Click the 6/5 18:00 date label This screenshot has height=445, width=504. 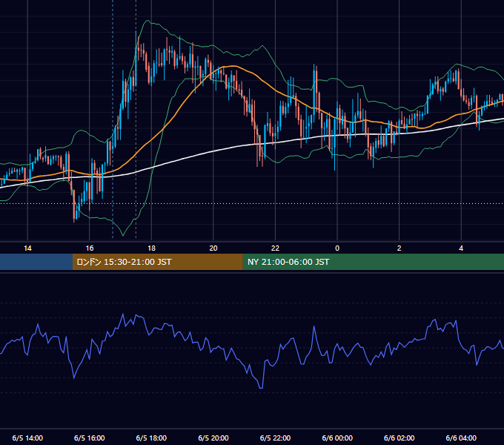pos(151,438)
